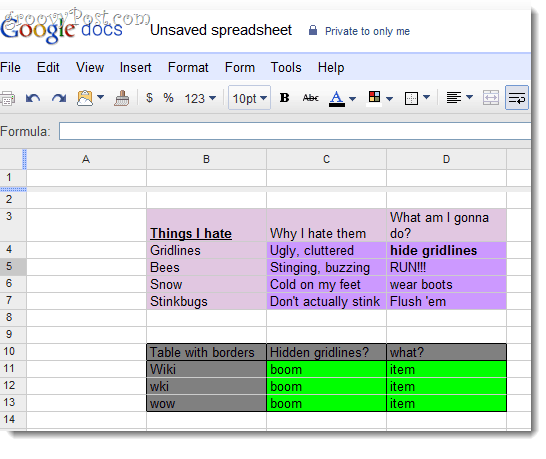Viewport: 546px width, 459px height.
Task: Click cell 'Flush 'em'
Action: (x=446, y=301)
